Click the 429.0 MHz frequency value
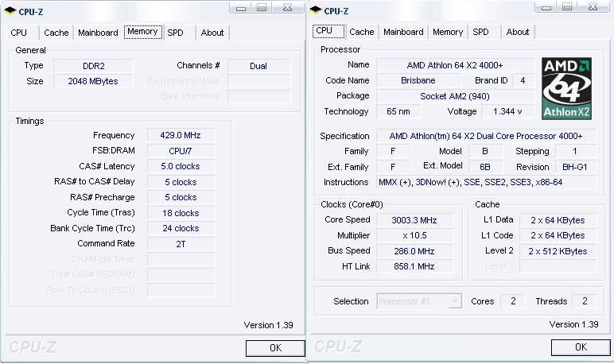This screenshot has width=614, height=364. (181, 135)
